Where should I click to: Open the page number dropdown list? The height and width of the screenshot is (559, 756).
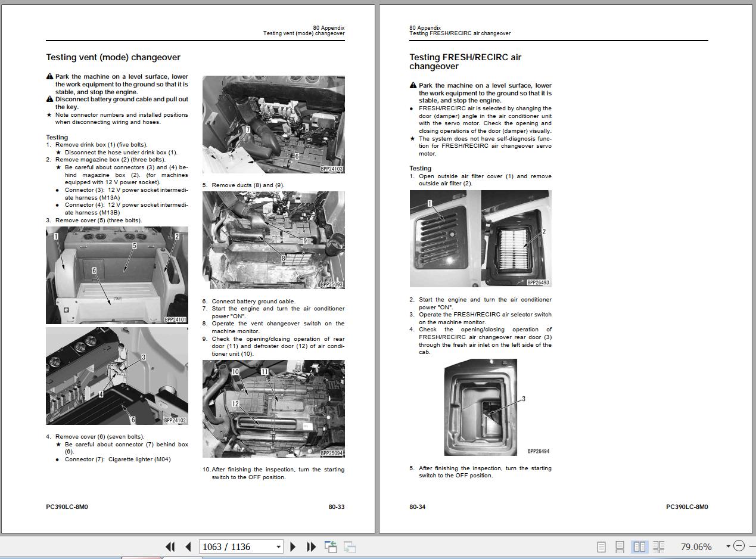tap(278, 547)
